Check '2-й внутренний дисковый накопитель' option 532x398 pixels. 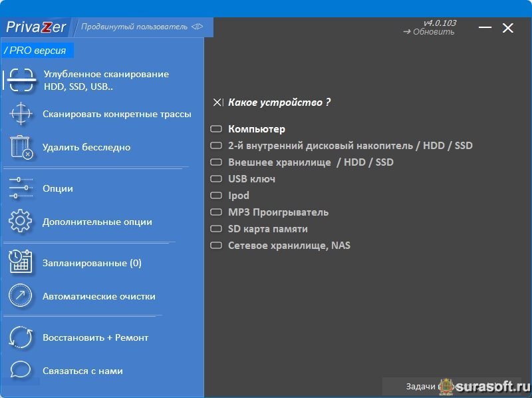(x=216, y=146)
